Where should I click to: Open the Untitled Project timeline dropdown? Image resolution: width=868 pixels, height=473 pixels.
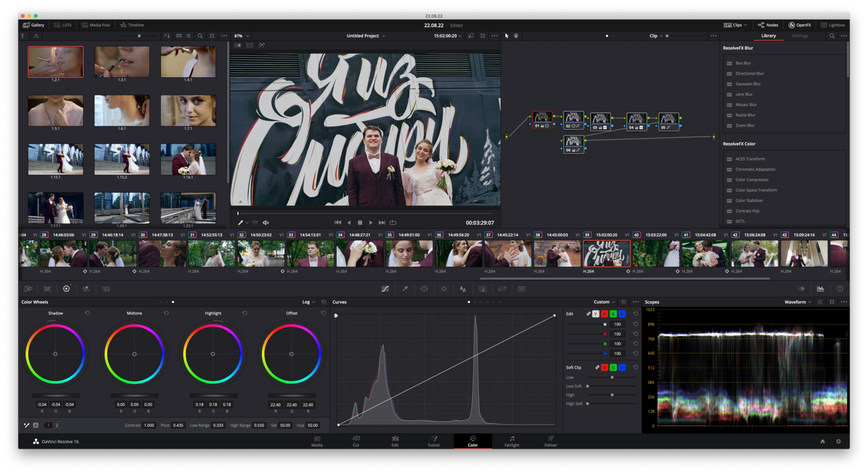[x=366, y=36]
